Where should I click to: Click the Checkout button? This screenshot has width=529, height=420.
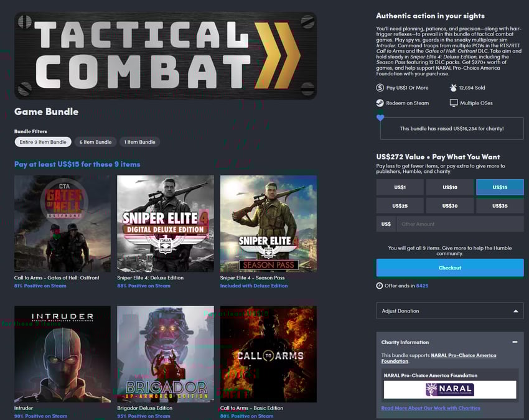(450, 268)
